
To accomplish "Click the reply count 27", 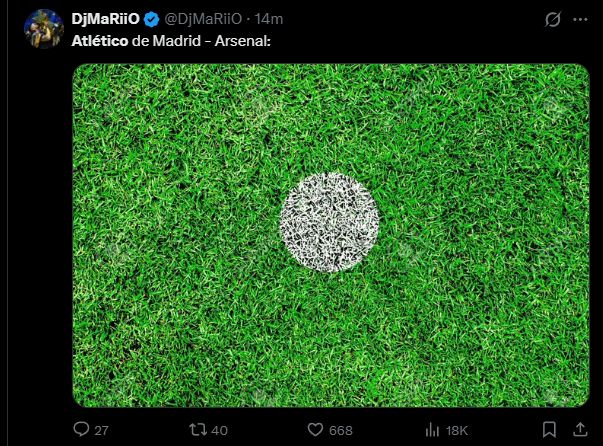I will point(101,430).
